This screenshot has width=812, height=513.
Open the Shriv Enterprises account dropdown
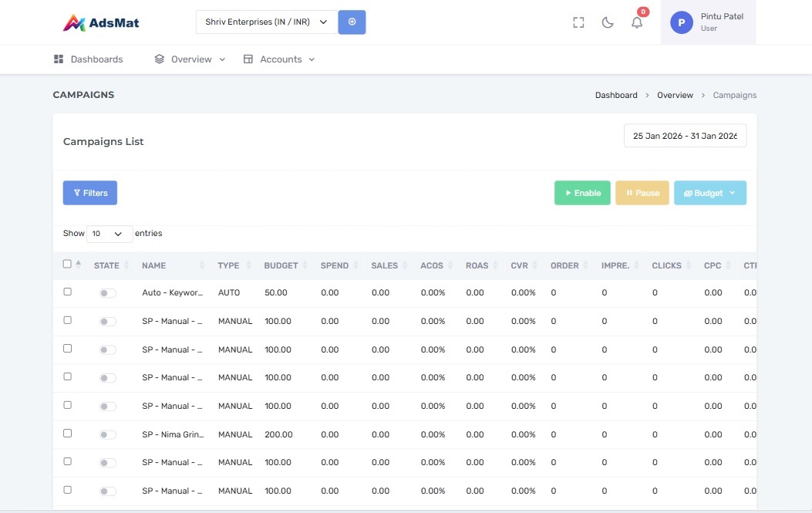266,22
